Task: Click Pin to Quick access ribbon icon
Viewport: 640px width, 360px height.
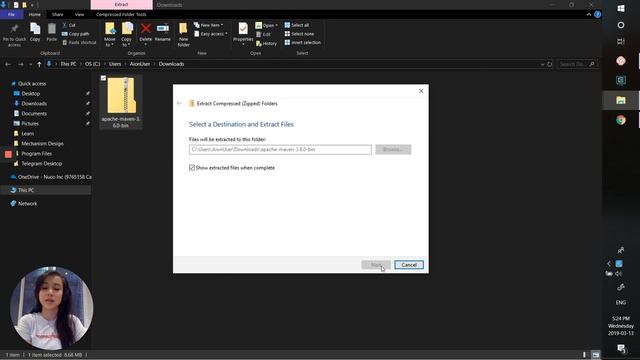Action: (x=14, y=35)
